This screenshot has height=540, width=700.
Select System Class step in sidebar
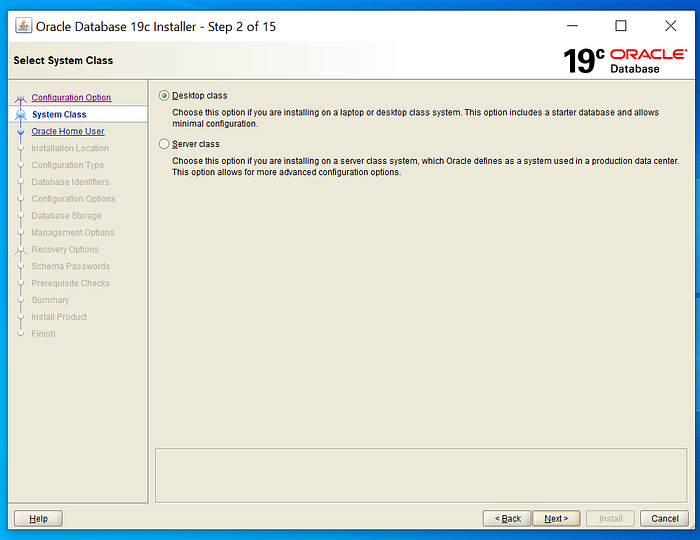pos(59,114)
